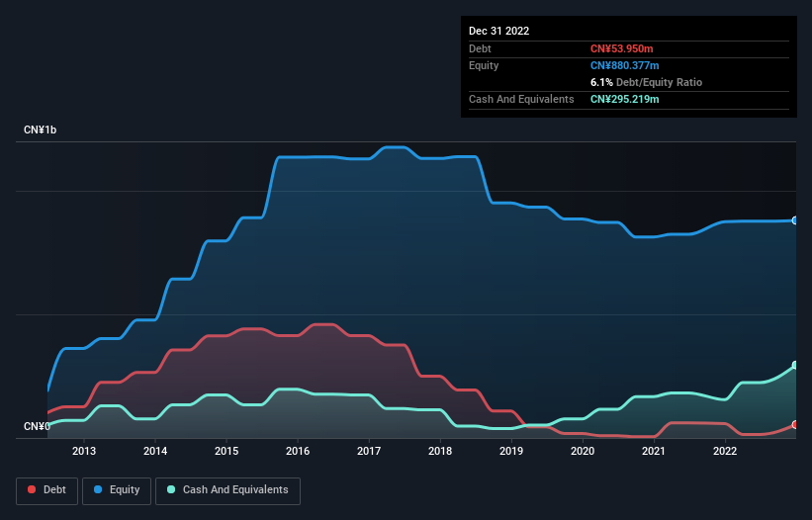This screenshot has height=520, width=812.
Task: Click the Equity row label in tooltip
Action: click(484, 65)
